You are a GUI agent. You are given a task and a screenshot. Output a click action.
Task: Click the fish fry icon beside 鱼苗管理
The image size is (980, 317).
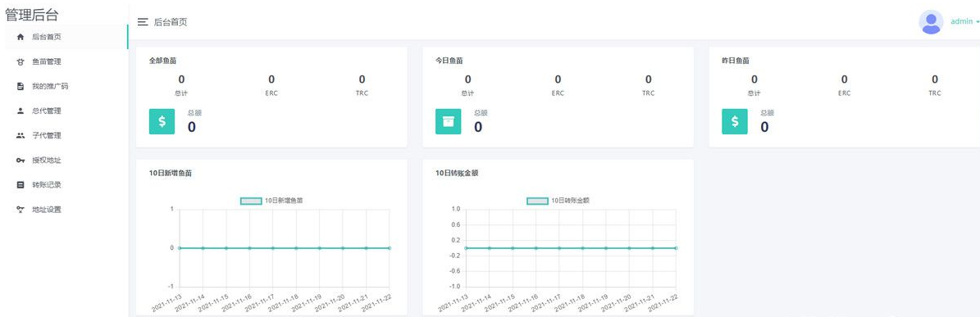click(x=20, y=61)
